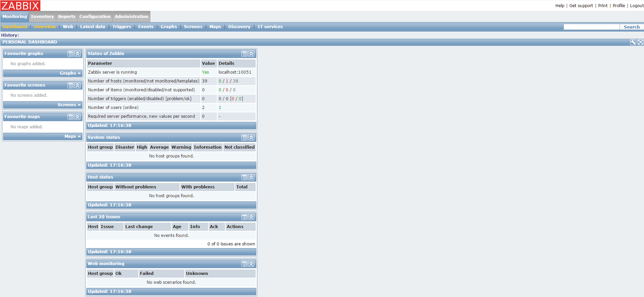This screenshot has height=297, width=644.
Task: Open Favourite maps widget menu icon
Action: (x=71, y=117)
